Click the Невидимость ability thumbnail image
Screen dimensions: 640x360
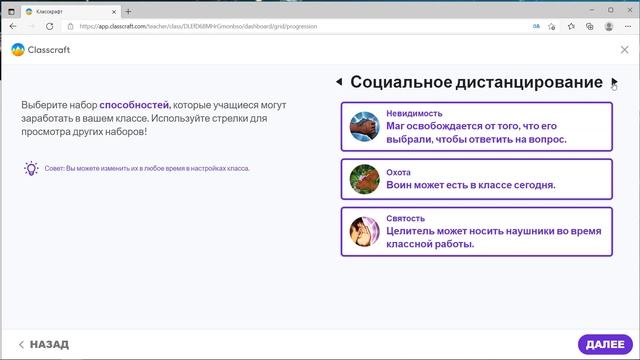coord(364,127)
